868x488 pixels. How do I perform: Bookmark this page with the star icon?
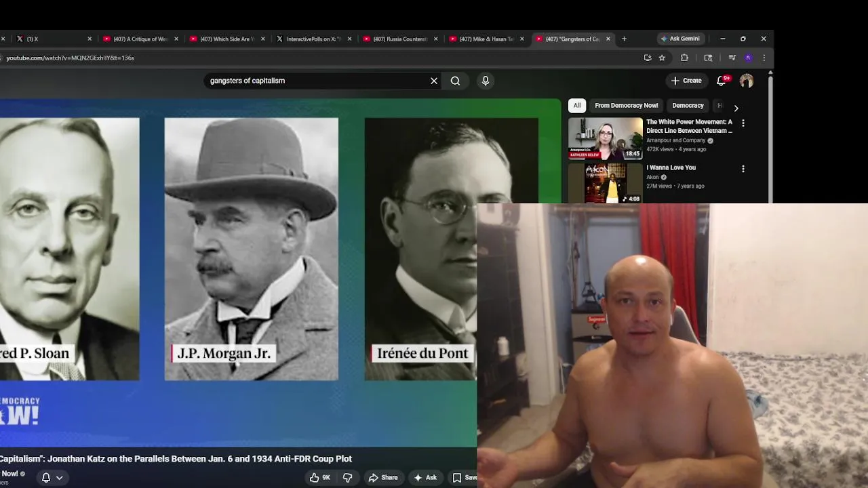[x=662, y=58]
